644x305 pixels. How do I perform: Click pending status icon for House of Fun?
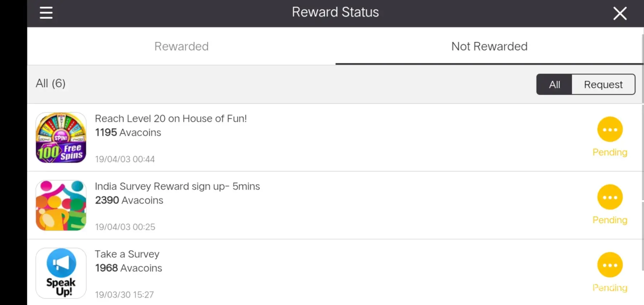[610, 129]
